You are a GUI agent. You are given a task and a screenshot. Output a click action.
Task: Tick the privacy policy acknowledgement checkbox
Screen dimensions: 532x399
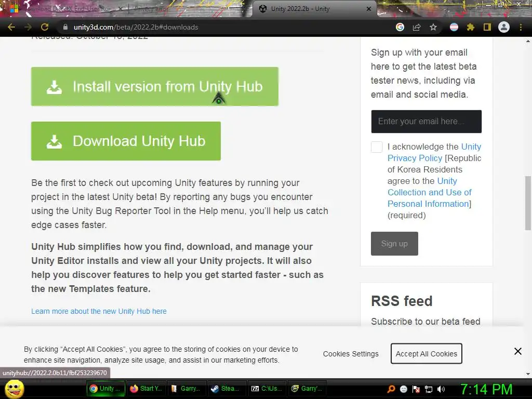coord(377,147)
